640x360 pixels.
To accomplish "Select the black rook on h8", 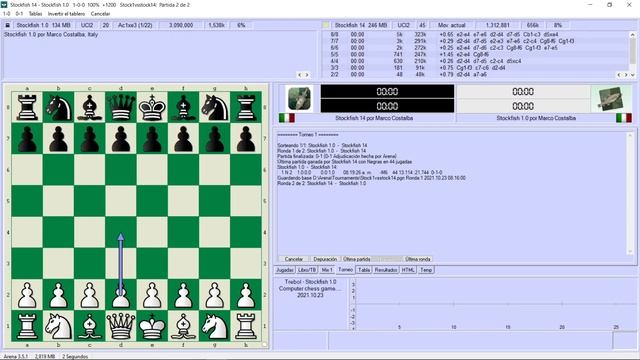I will [x=246, y=107].
